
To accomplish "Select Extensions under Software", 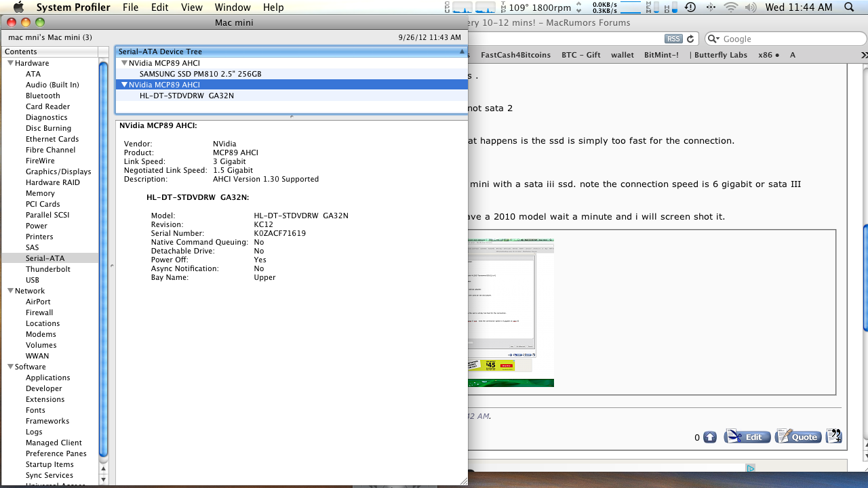I will [x=45, y=399].
